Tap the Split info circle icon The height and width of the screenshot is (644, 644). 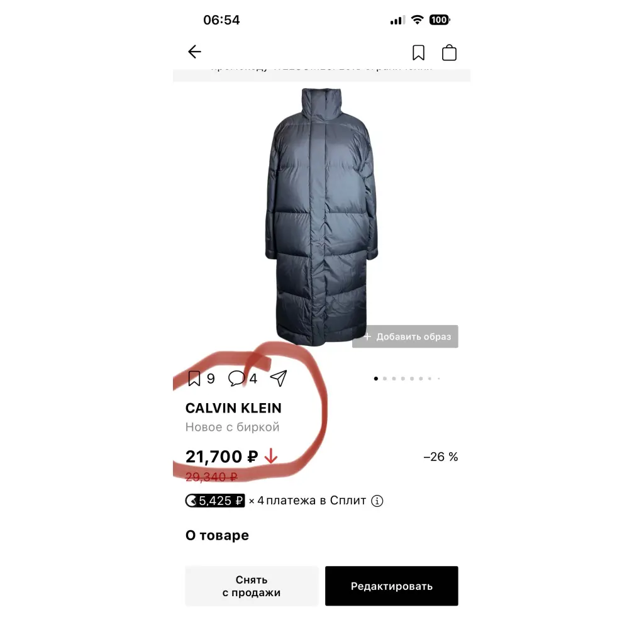377,501
